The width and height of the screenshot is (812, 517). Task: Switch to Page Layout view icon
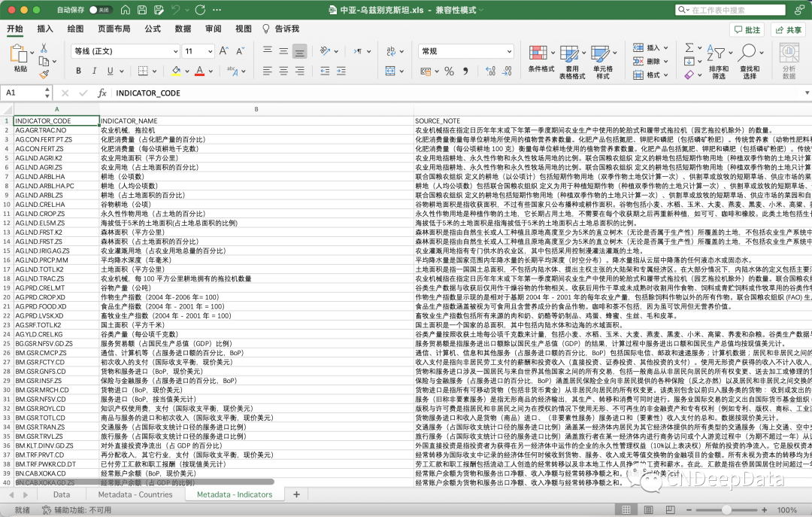(x=648, y=509)
